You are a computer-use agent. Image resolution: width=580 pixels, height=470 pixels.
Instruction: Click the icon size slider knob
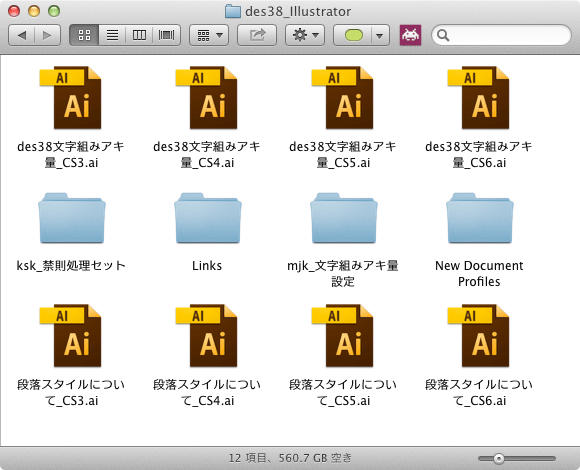pos(499,459)
